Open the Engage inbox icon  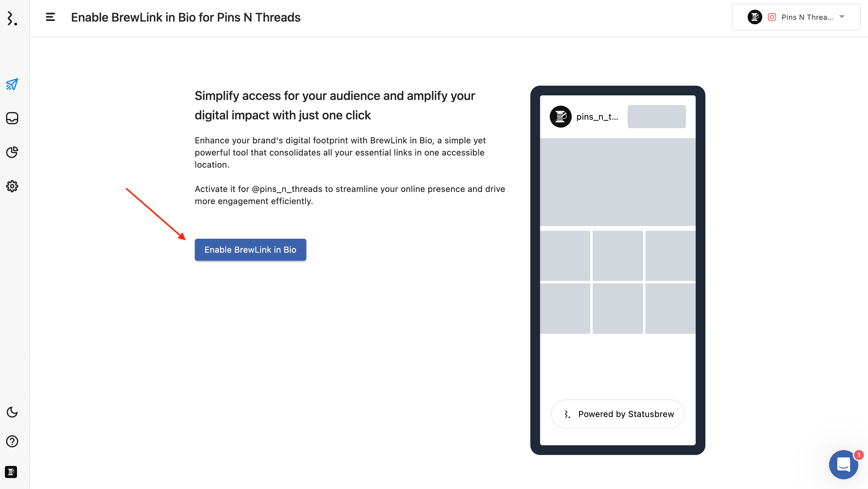tap(12, 118)
